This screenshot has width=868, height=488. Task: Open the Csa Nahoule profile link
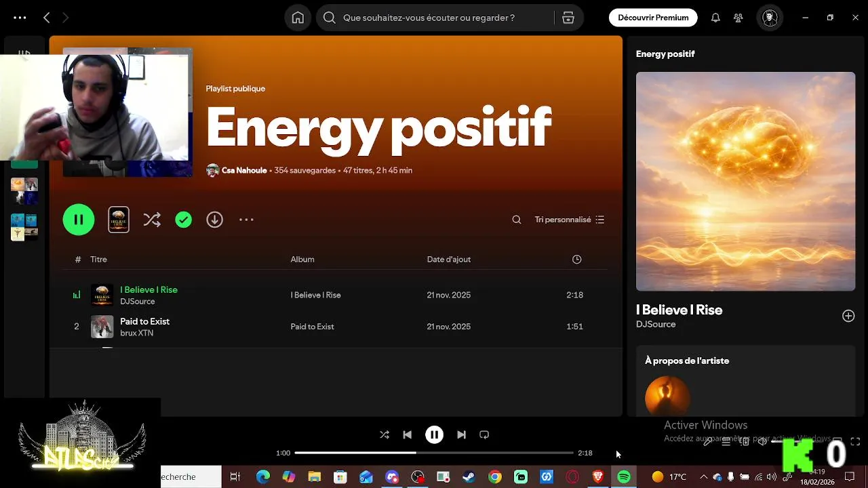click(244, 170)
